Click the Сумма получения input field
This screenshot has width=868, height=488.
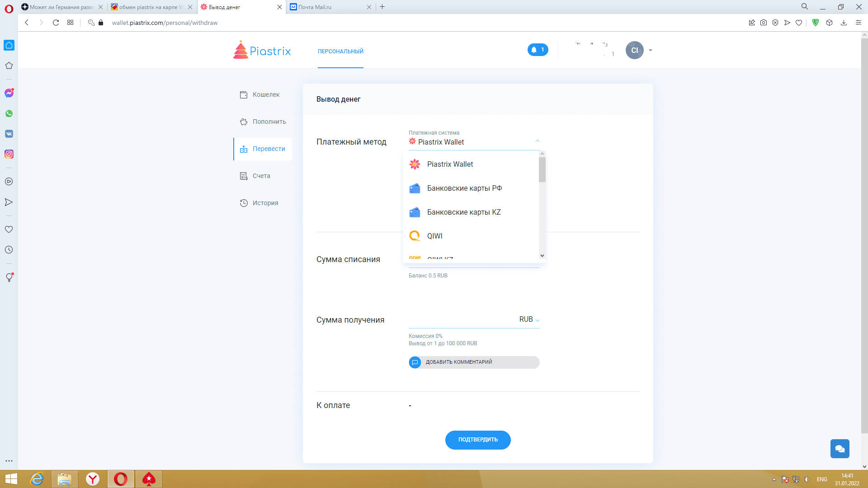pyautogui.click(x=462, y=319)
